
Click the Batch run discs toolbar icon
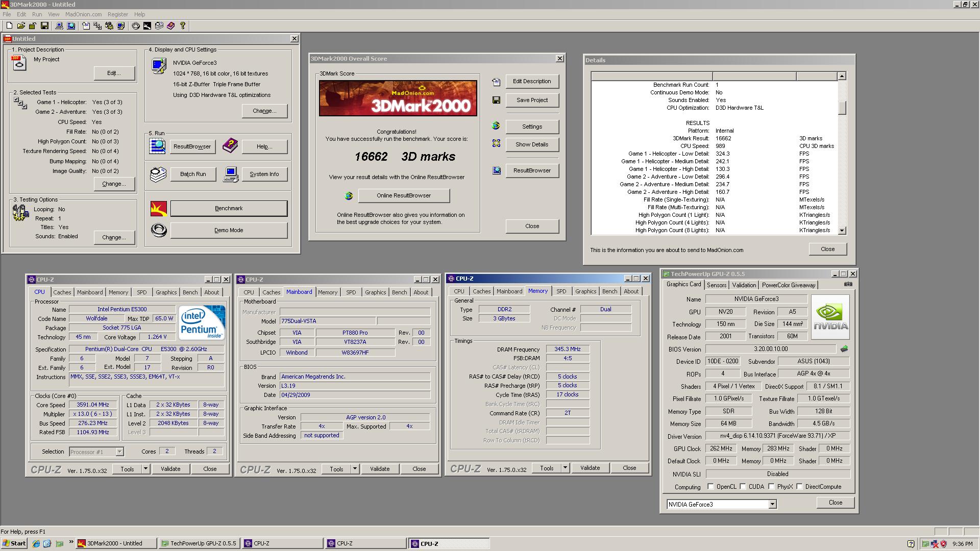pyautogui.click(x=159, y=26)
